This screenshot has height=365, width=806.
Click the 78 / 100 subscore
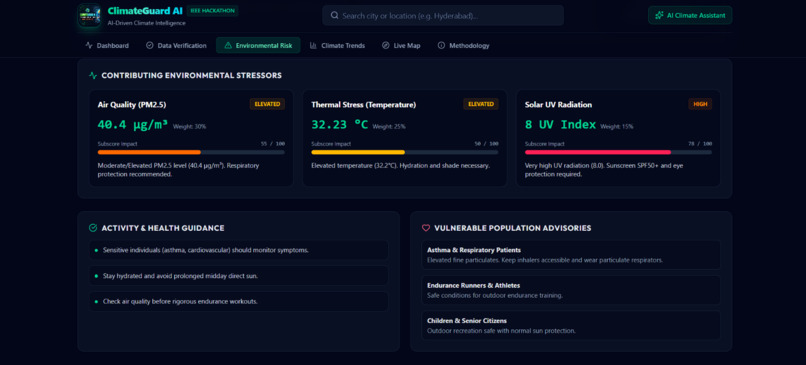click(700, 144)
